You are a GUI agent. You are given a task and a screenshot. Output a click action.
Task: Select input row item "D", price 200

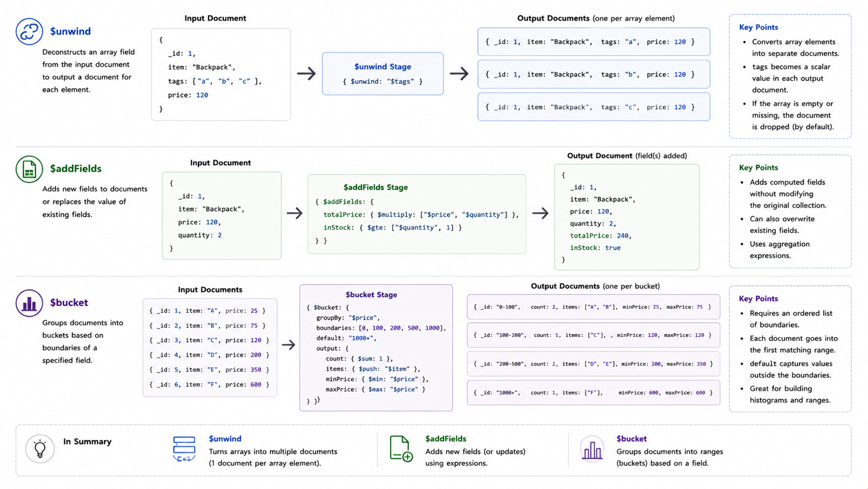click(x=209, y=355)
